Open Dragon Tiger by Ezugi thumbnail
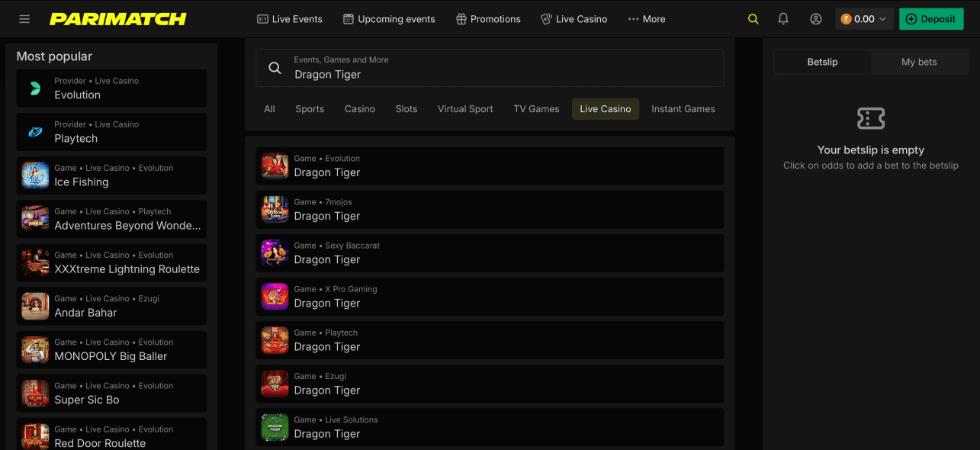This screenshot has height=450, width=980. [x=275, y=384]
